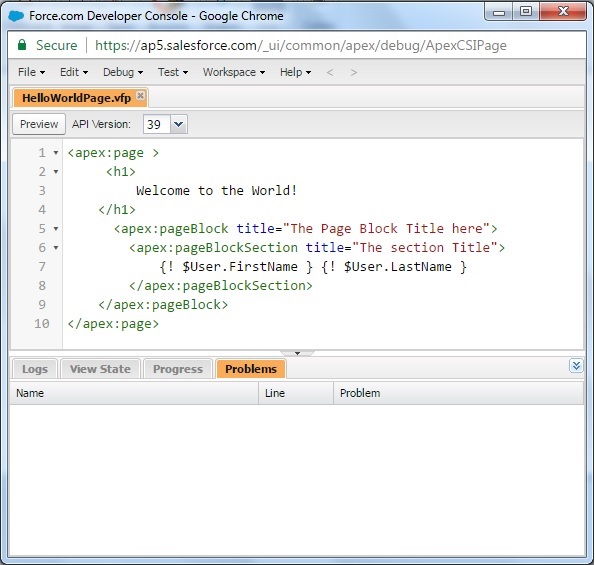Close the Developer Console window
The image size is (595, 565).
pos(563,12)
